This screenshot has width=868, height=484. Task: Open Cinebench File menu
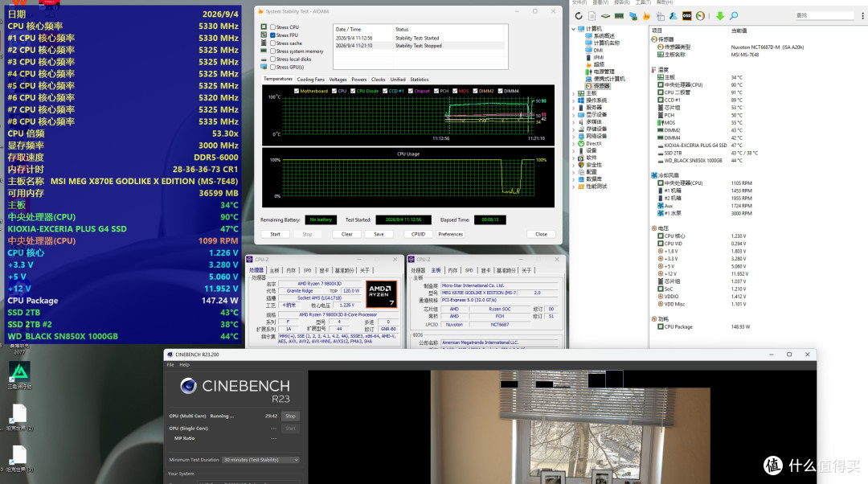[x=170, y=364]
